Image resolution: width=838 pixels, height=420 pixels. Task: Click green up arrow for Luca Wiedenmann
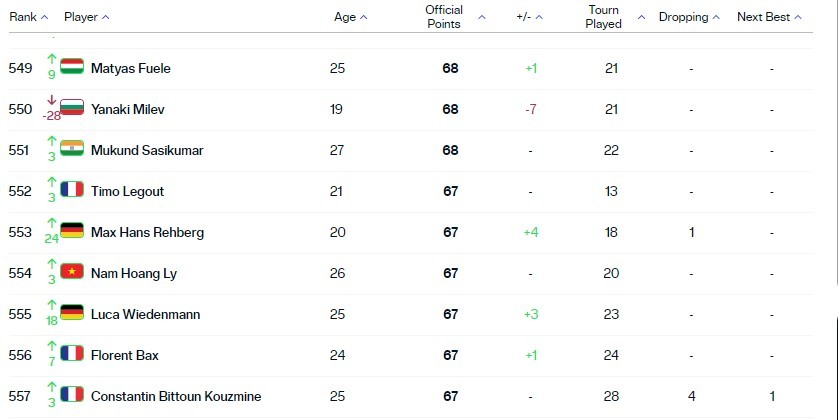click(x=52, y=305)
